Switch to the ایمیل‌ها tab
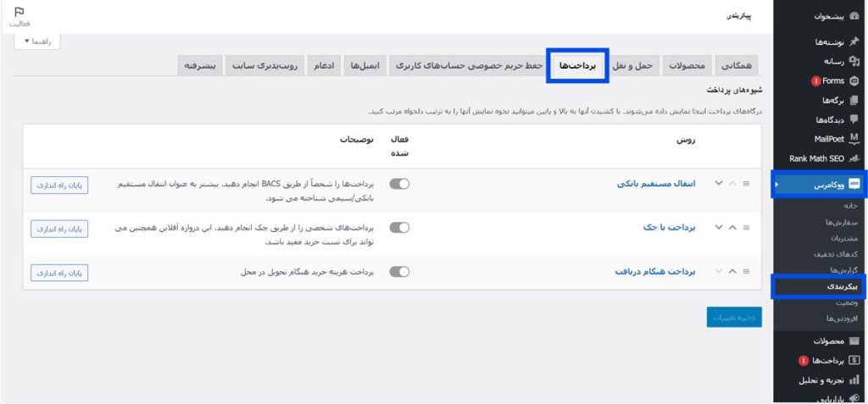The width and height of the screenshot is (868, 404). (364, 65)
